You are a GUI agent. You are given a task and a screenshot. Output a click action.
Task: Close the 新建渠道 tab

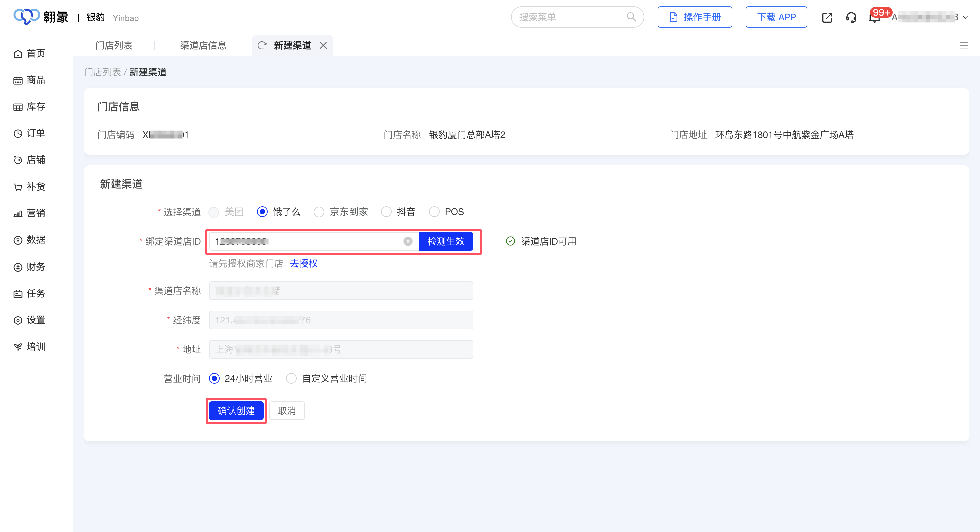323,46
